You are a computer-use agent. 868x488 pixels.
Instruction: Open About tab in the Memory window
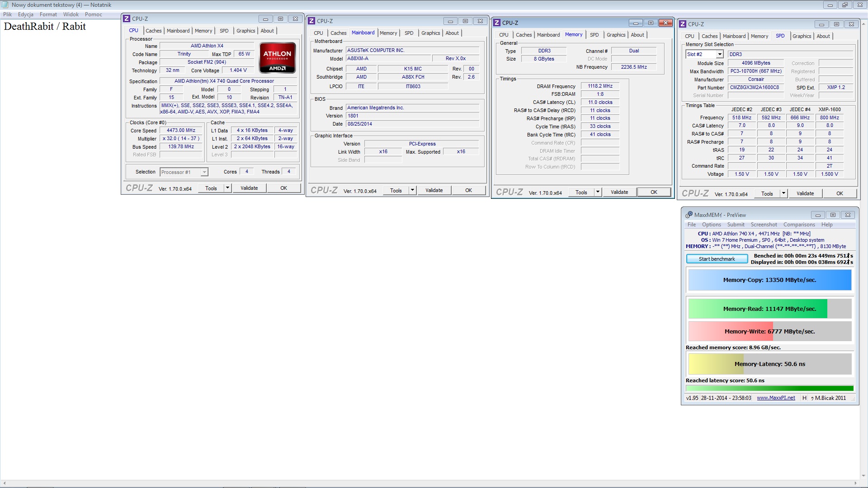[637, 35]
